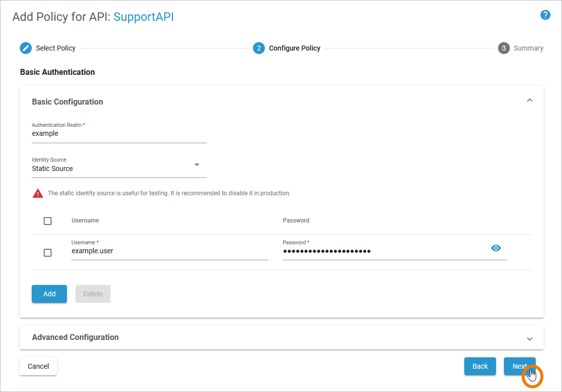562x392 pixels.
Task: Collapse the Basic Configuration section
Action: 529,101
